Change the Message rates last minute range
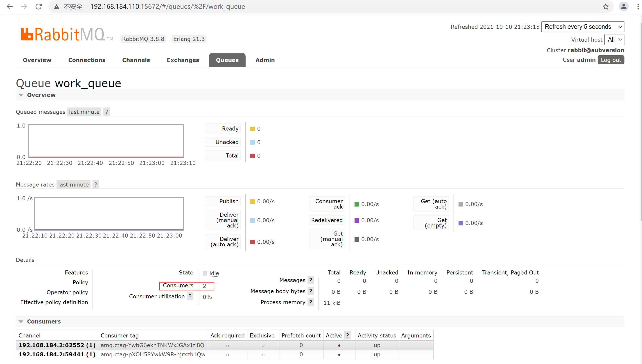The height and width of the screenshot is (364, 642). click(x=73, y=184)
